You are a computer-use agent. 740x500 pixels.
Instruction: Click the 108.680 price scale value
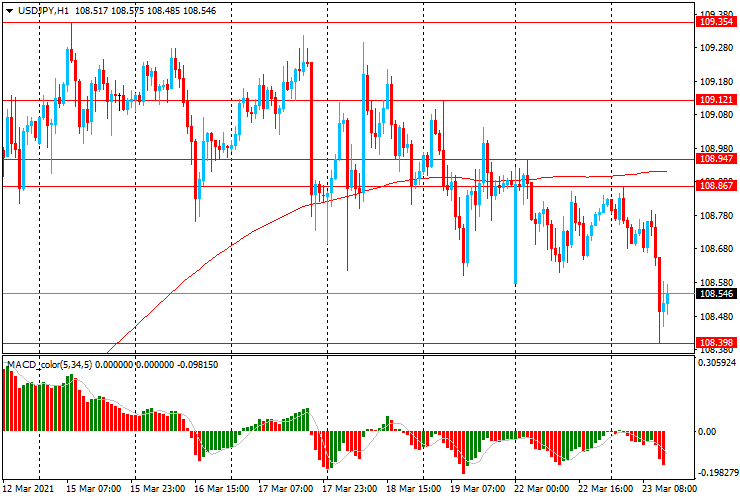pos(714,249)
